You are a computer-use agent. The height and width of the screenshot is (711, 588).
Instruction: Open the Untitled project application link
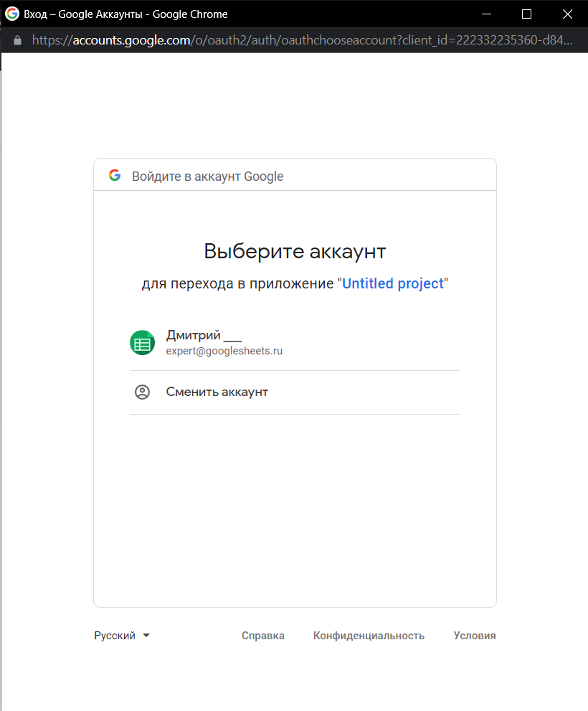click(x=393, y=283)
